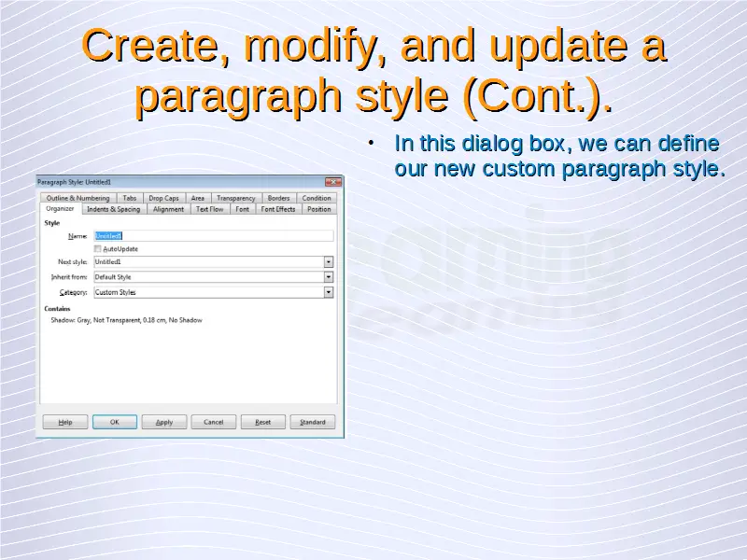Click the Reset button

pos(263,422)
